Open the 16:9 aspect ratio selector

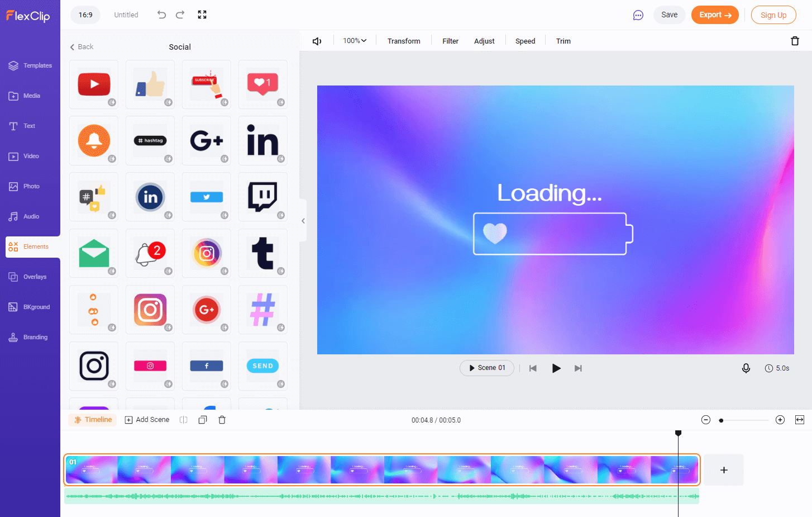point(85,15)
